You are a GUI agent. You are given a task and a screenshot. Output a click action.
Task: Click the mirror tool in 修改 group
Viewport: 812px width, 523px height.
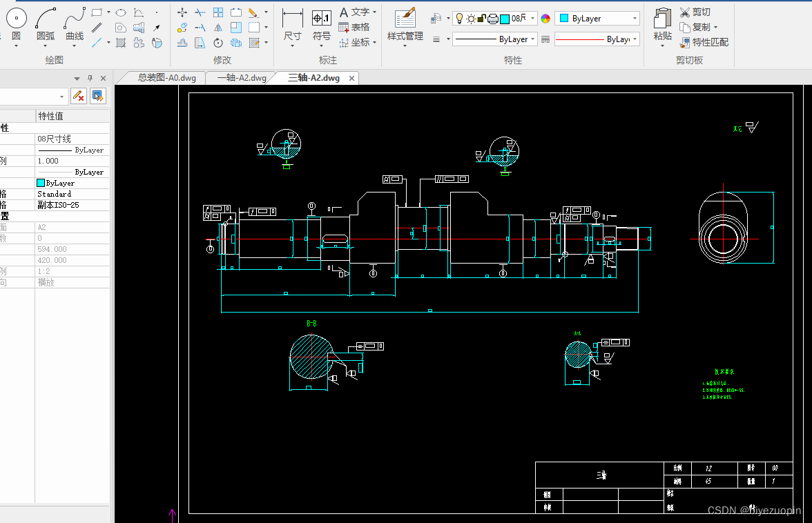pyautogui.click(x=218, y=28)
